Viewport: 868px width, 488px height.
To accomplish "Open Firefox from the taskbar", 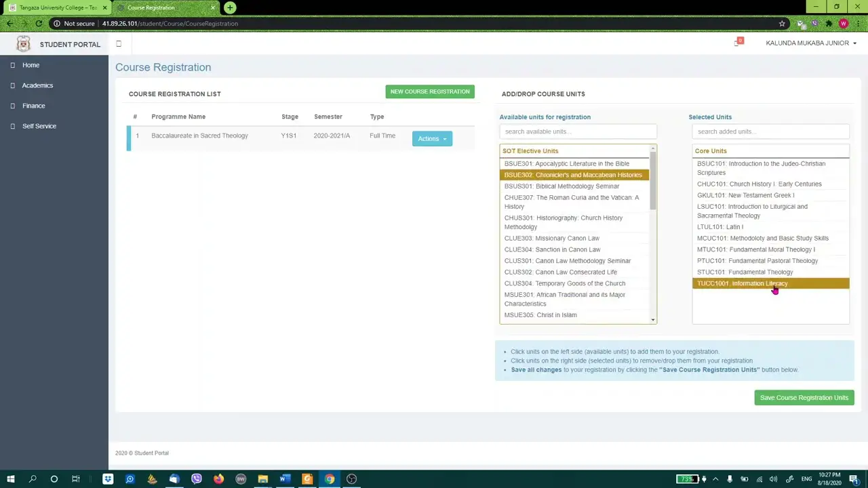I will pos(218,479).
